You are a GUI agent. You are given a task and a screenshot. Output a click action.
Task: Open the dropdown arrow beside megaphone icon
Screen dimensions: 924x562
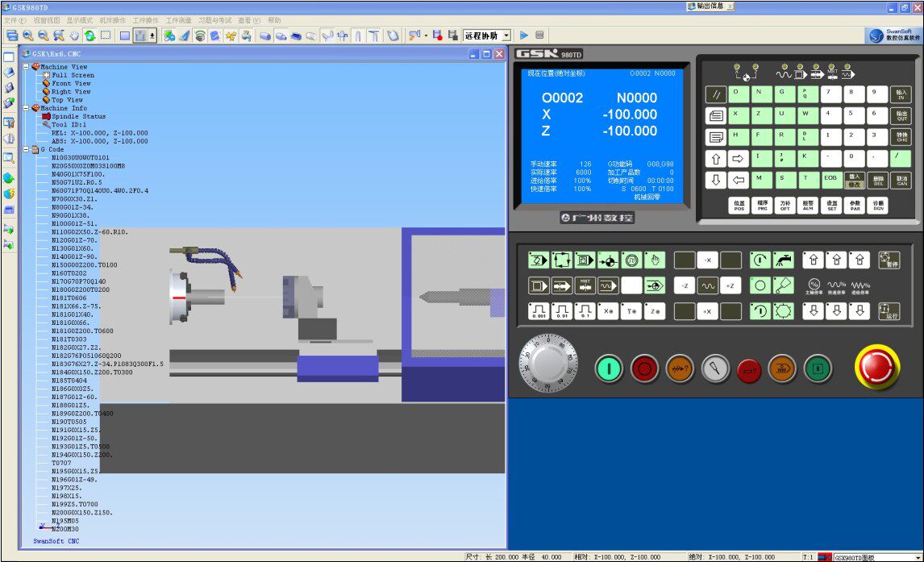tap(426, 35)
